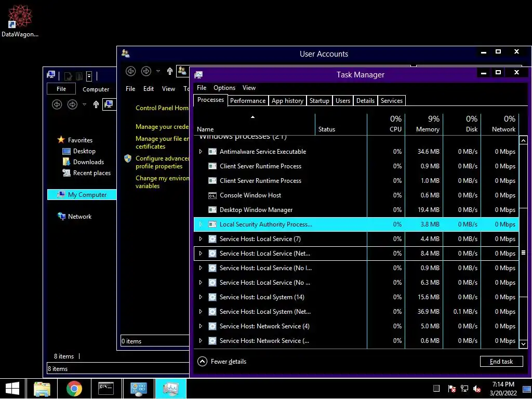Switch to the Details tab
The width and height of the screenshot is (532, 399).
[365, 101]
